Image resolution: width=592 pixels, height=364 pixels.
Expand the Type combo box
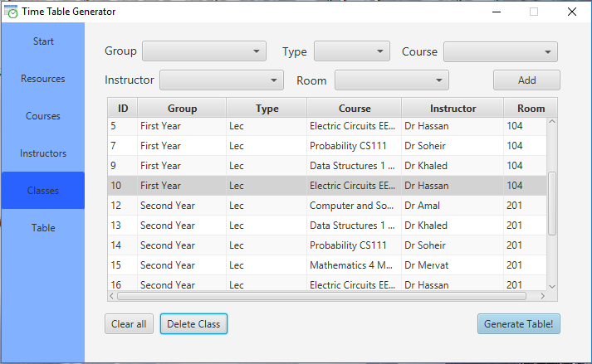(352, 51)
